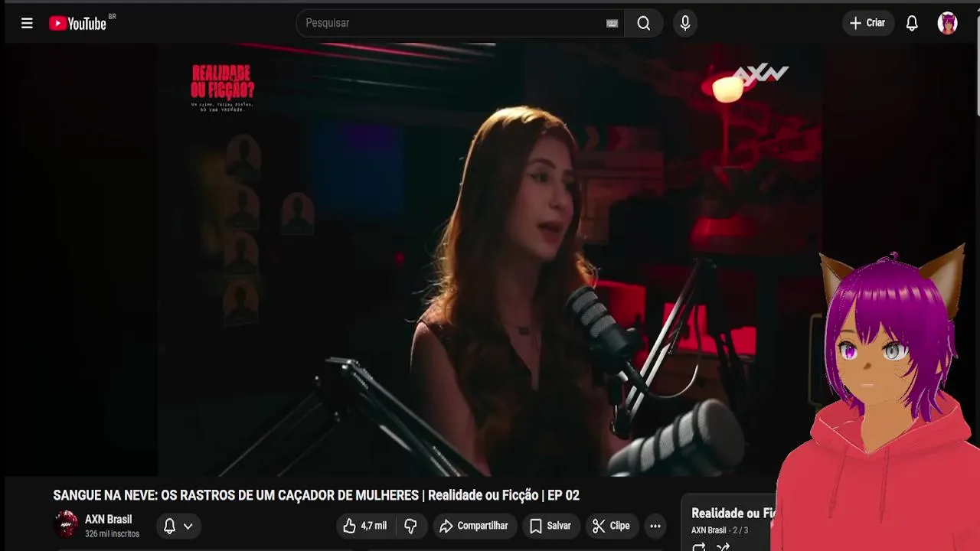Click the magnifying glass search button
The width and height of the screenshot is (980, 551).
tap(644, 23)
